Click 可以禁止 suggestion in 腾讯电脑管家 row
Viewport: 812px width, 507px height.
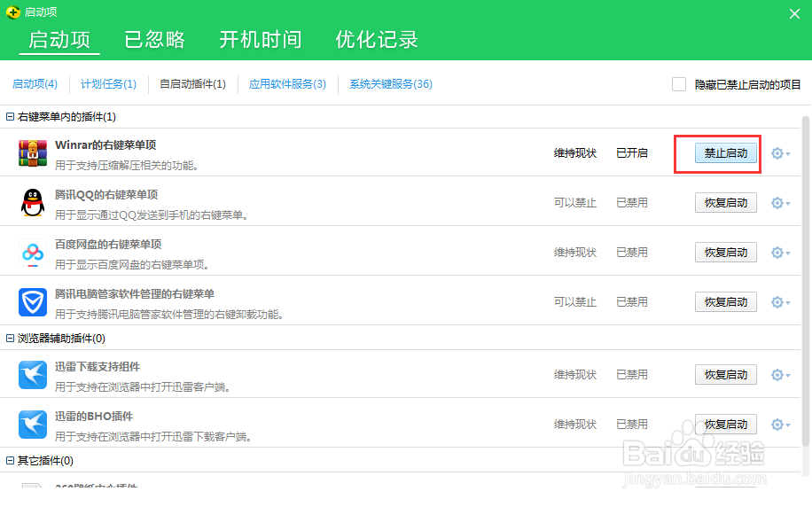[x=575, y=302]
